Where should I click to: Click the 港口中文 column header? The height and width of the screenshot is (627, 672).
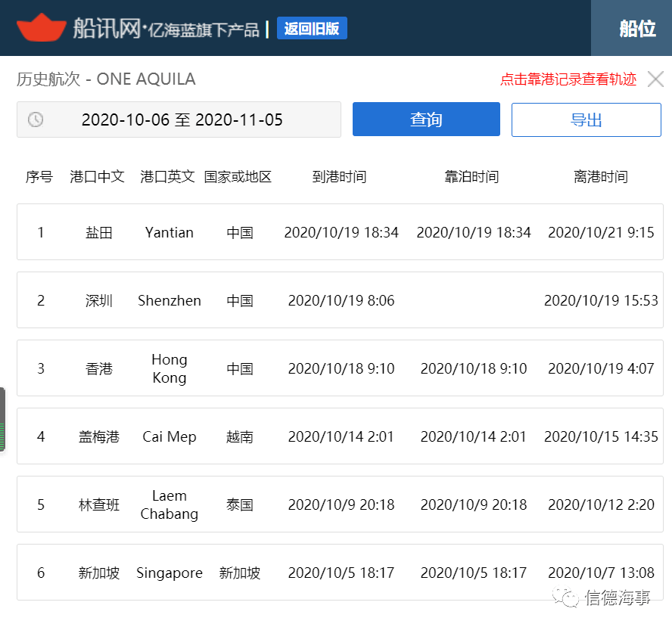98,176
